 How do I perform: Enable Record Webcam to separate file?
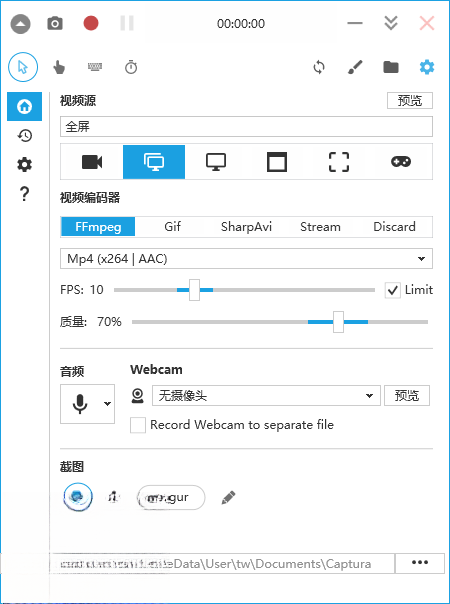pyautogui.click(x=138, y=425)
